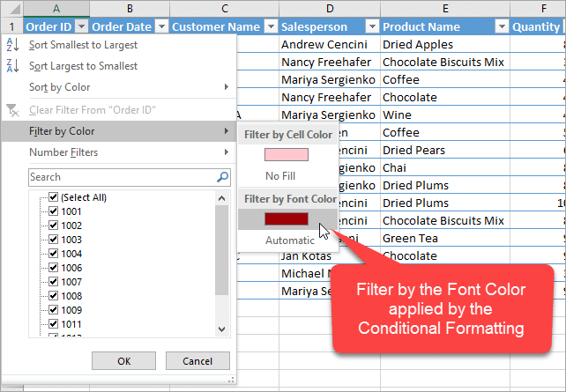Click the Sort Smallest to Largest icon
Image resolution: width=566 pixels, height=392 pixels.
click(x=12, y=45)
